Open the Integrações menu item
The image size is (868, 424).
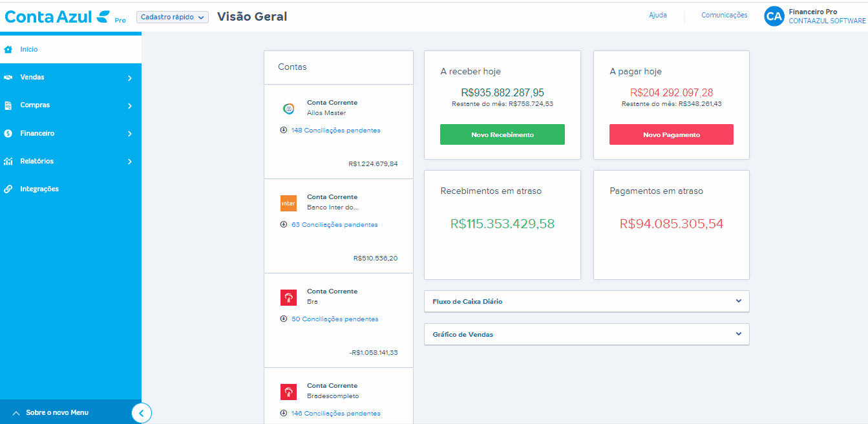[70, 189]
